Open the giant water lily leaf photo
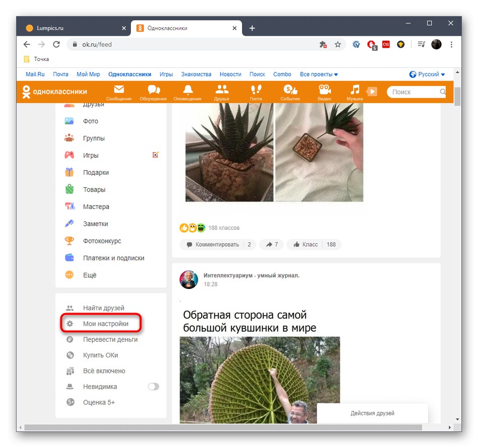The width and height of the screenshot is (478, 448). (260, 380)
